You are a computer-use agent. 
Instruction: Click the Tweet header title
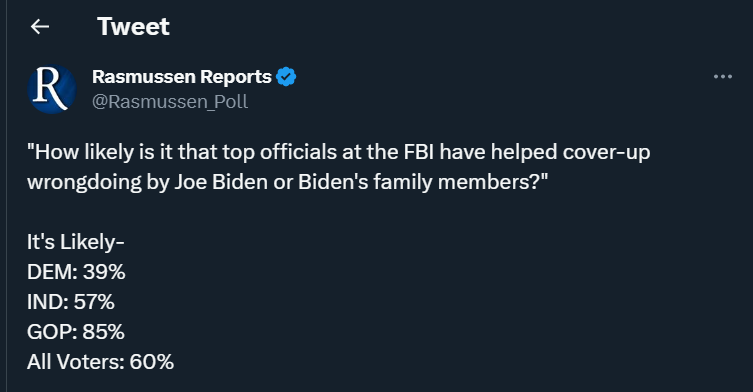(134, 26)
